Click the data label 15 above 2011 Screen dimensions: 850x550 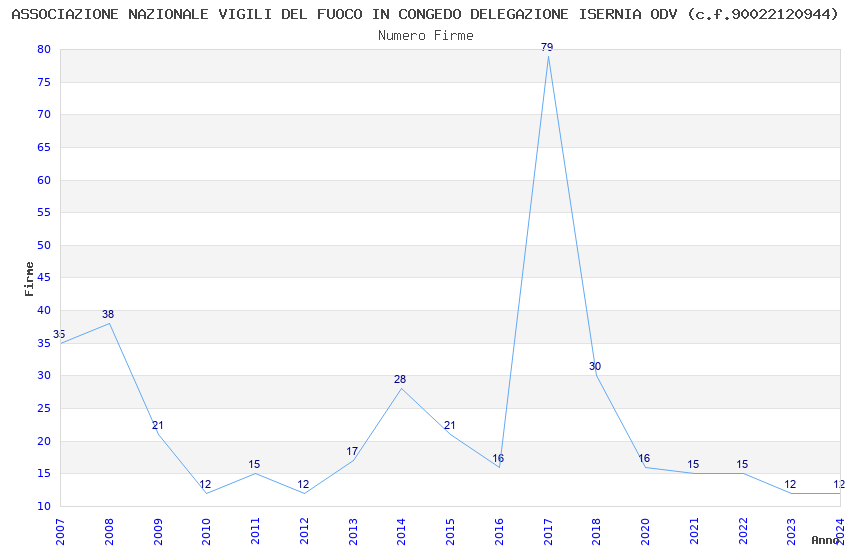click(x=254, y=464)
